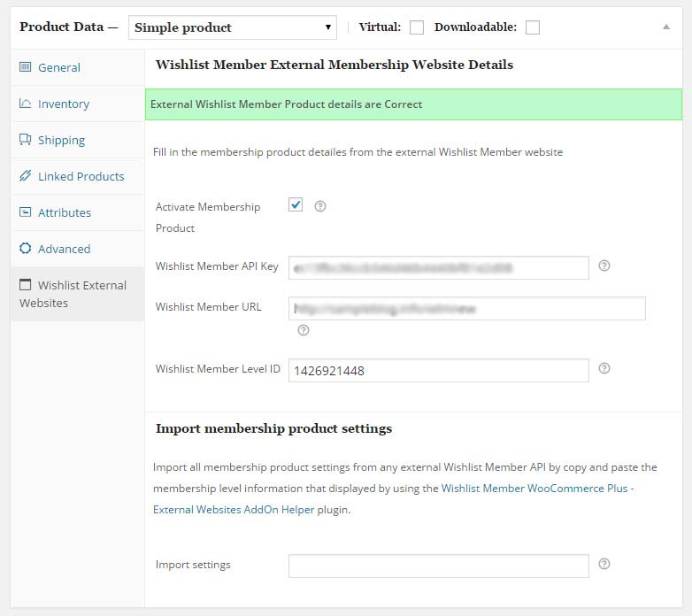Click the Advanced gear icon

25,248
